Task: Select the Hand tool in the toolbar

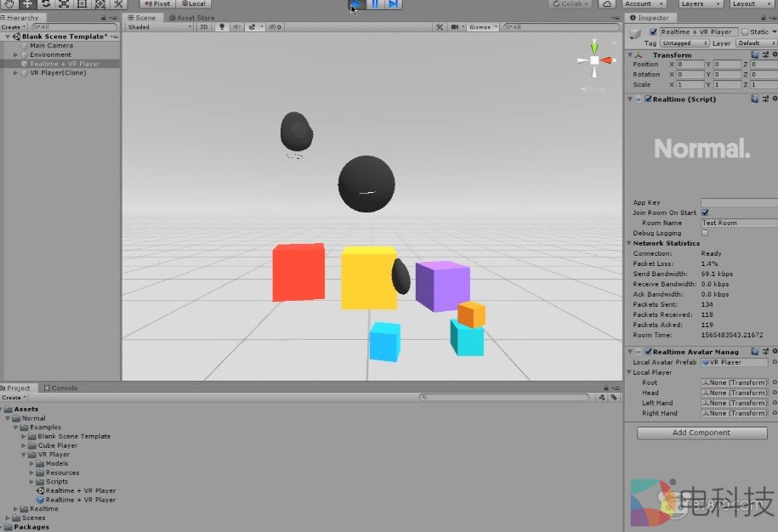Action: click(x=9, y=4)
